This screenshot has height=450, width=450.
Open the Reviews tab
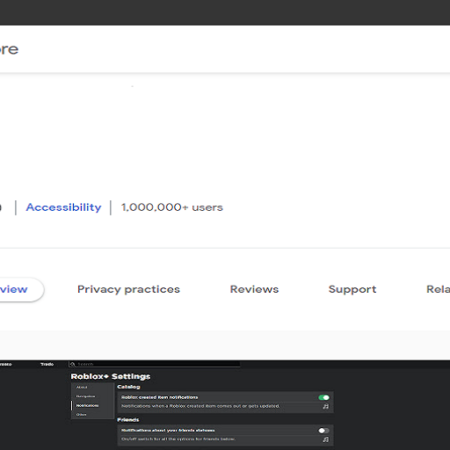tap(254, 289)
